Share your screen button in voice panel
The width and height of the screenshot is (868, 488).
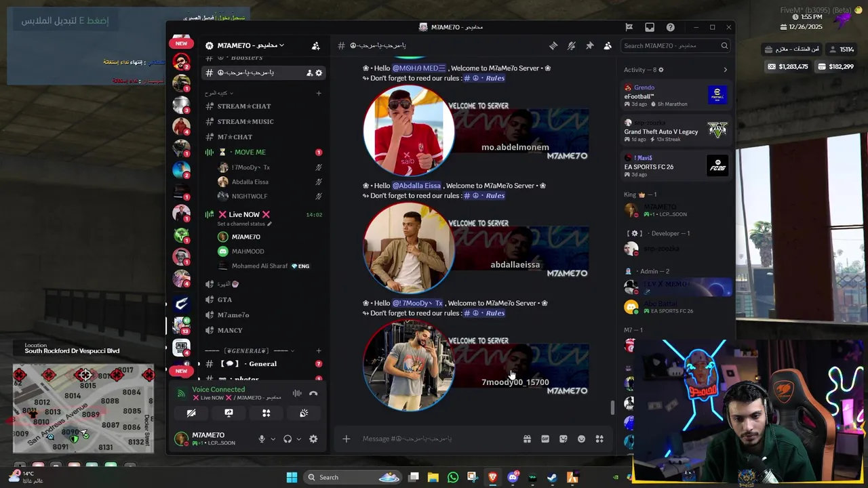click(229, 413)
